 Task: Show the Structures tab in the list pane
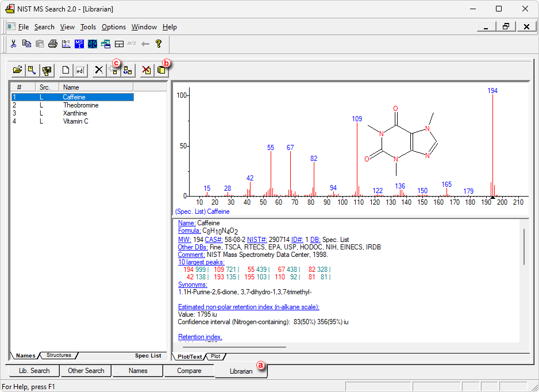point(59,355)
